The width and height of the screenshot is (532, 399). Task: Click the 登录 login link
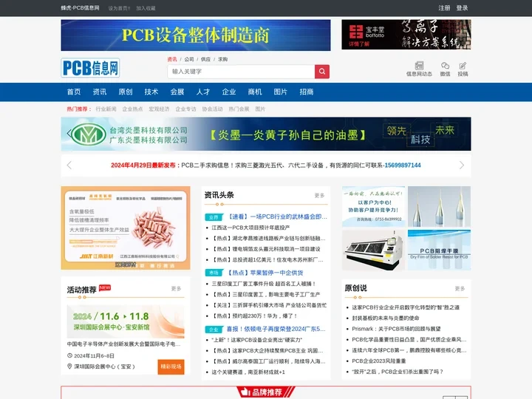coord(462,8)
